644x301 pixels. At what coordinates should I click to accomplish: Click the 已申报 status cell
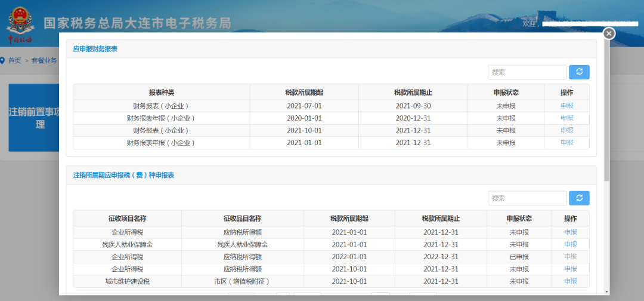click(x=519, y=257)
